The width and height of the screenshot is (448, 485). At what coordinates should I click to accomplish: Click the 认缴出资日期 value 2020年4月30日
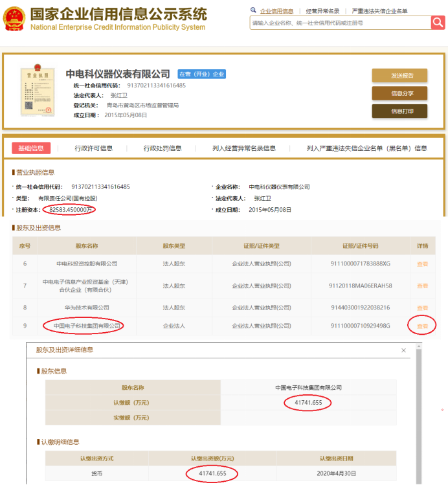tap(337, 473)
